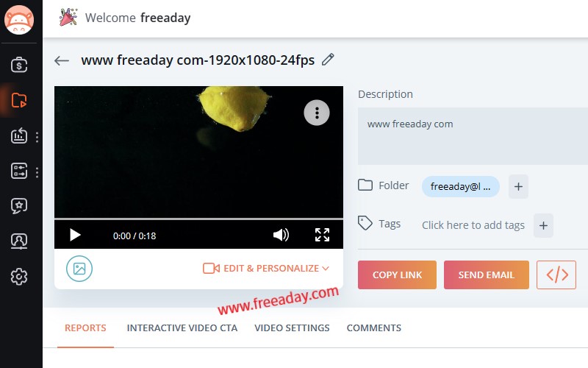Open the settings gear in sidebar
This screenshot has height=368, width=588.
(x=19, y=277)
